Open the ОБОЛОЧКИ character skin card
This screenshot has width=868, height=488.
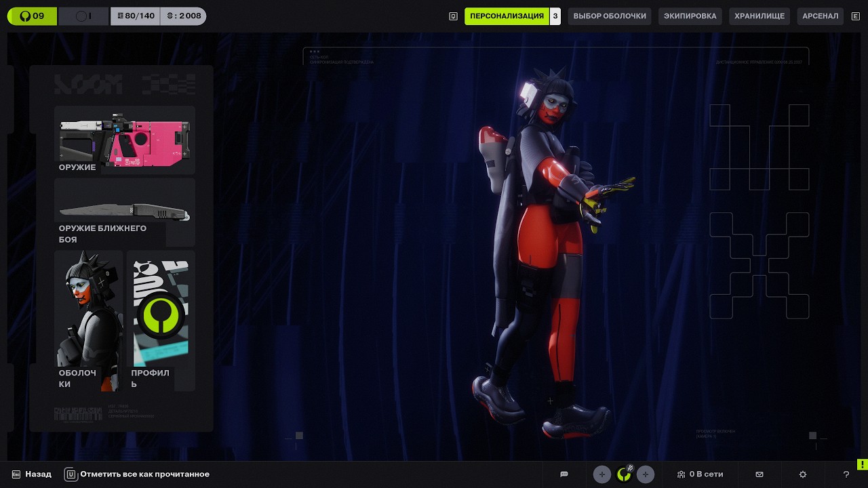click(x=89, y=321)
